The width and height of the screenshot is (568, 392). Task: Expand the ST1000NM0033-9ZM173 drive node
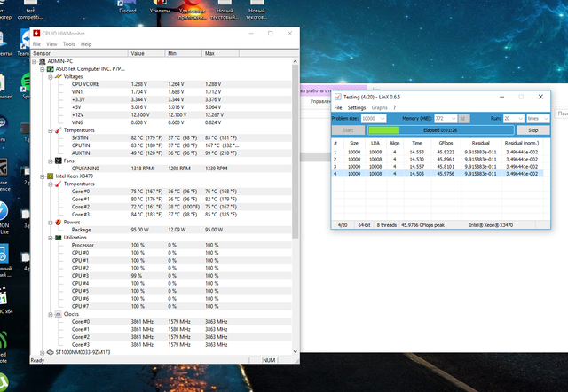click(x=43, y=353)
